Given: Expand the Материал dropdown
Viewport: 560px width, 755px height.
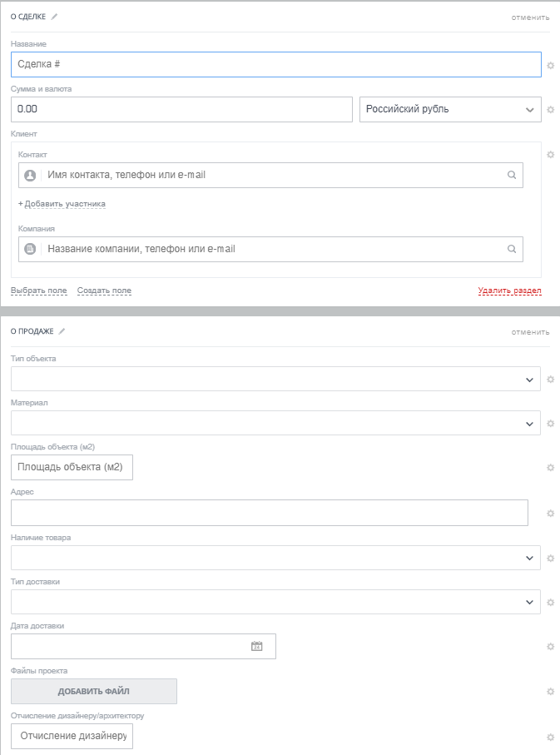Looking at the screenshot, I should (275, 423).
